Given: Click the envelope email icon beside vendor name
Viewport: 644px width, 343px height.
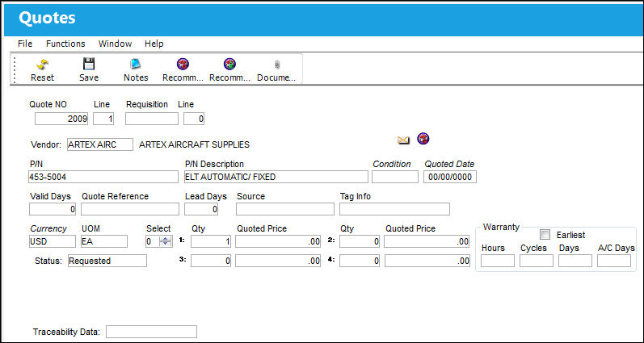Looking at the screenshot, I should pyautogui.click(x=404, y=140).
